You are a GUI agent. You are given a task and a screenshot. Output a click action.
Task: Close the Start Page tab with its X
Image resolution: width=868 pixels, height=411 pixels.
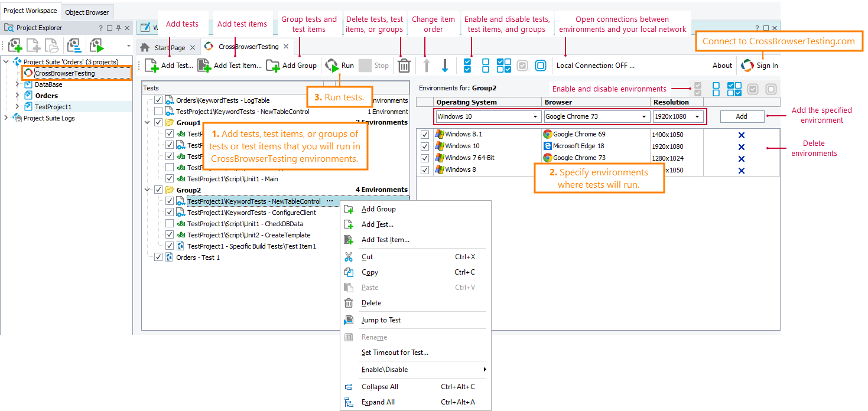tap(193, 47)
